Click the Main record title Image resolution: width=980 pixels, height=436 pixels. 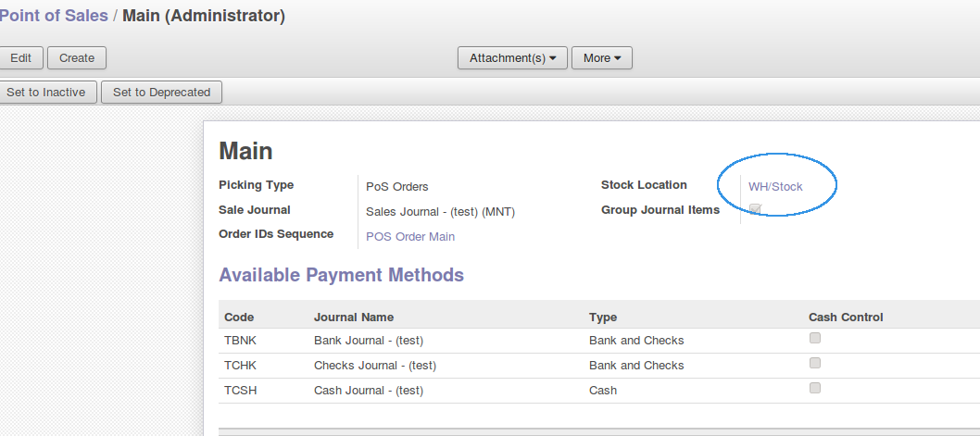pyautogui.click(x=245, y=151)
